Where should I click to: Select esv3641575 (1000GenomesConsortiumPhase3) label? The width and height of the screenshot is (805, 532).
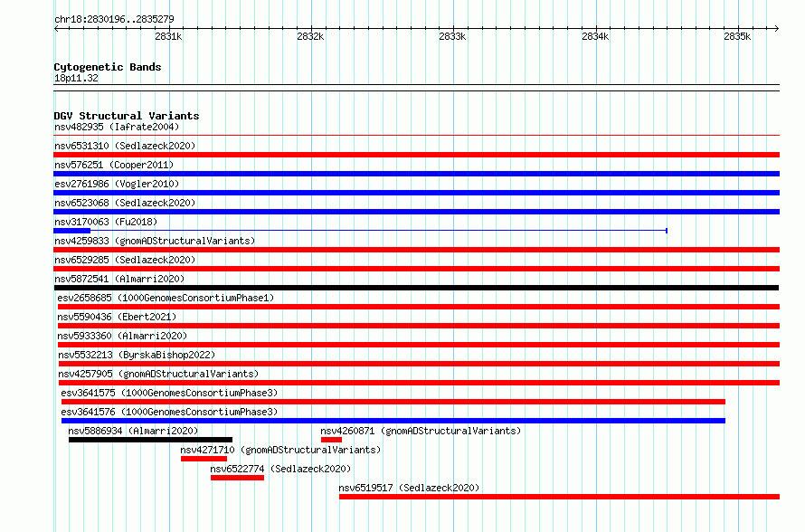coord(169,393)
